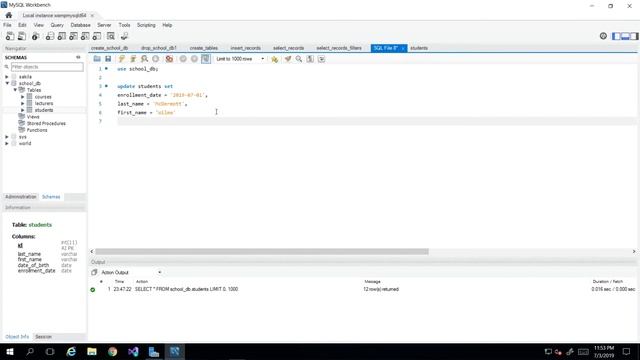This screenshot has width=640, height=360.
Task: Create a new view toolbar icon
Action: [73, 36]
